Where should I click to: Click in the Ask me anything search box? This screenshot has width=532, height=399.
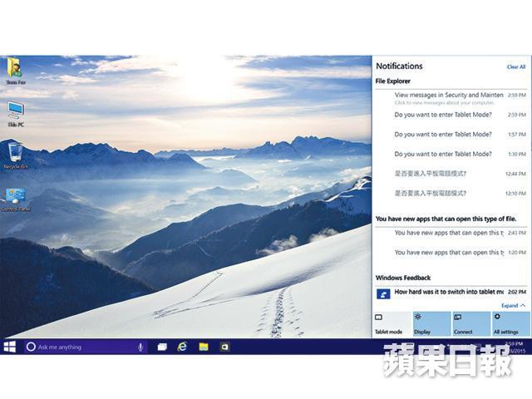click(x=83, y=347)
